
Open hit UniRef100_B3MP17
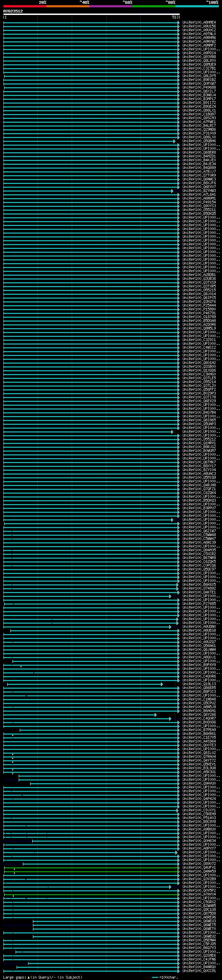199,99
